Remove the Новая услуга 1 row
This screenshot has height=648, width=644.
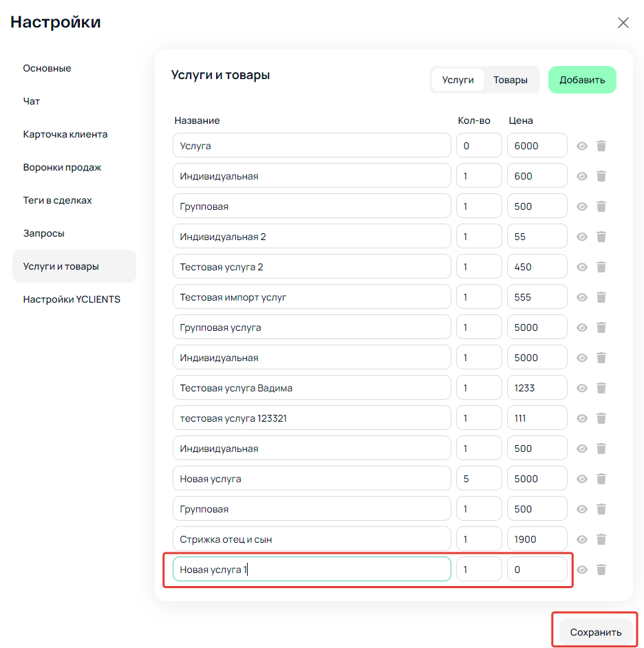coord(601,570)
